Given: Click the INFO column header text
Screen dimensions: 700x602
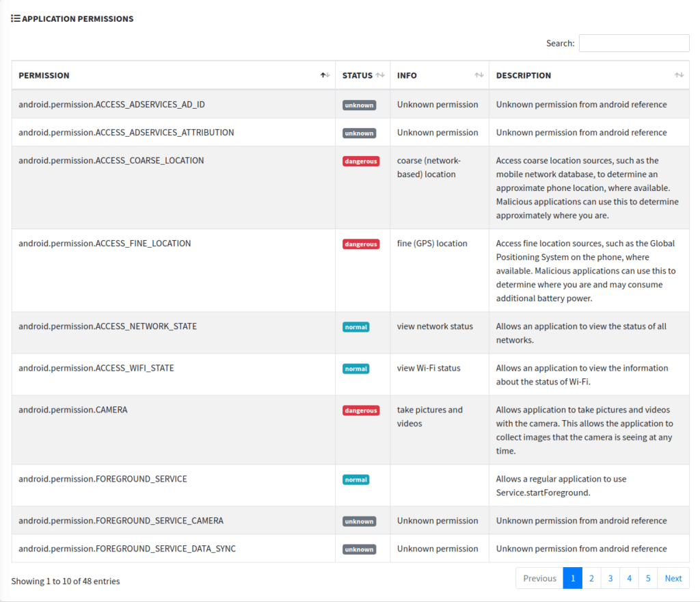Looking at the screenshot, I should 407,75.
